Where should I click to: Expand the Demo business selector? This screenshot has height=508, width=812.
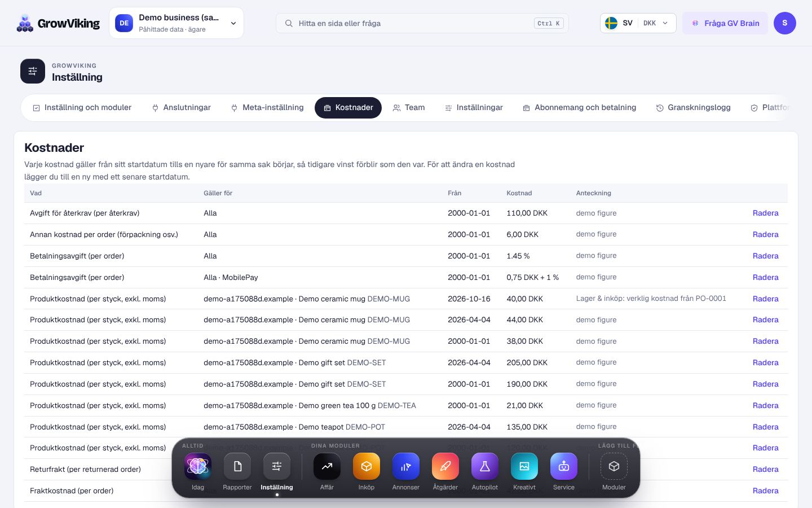click(176, 23)
